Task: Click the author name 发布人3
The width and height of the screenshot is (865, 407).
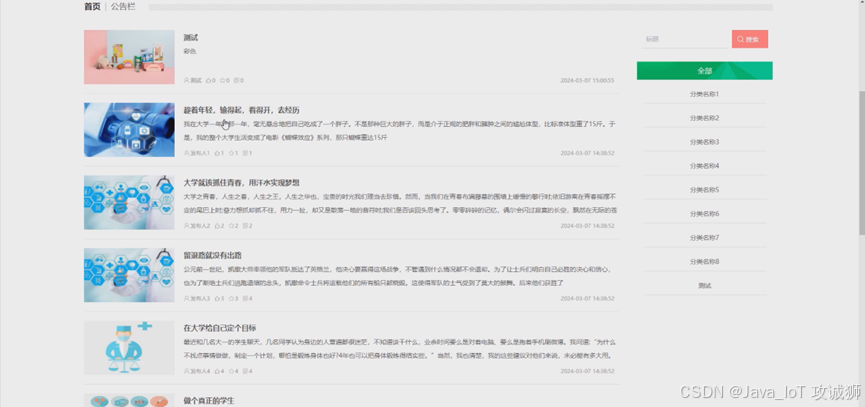Action: click(200, 299)
